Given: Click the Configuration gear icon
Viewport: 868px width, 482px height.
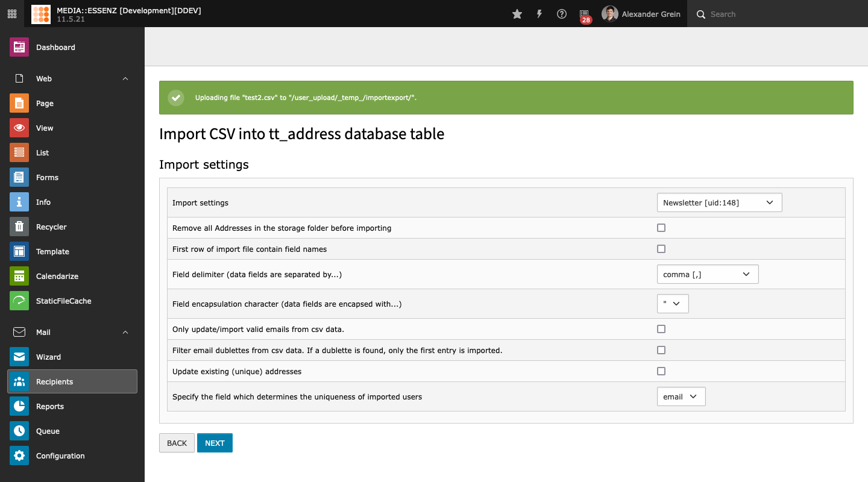Looking at the screenshot, I should pos(19,455).
